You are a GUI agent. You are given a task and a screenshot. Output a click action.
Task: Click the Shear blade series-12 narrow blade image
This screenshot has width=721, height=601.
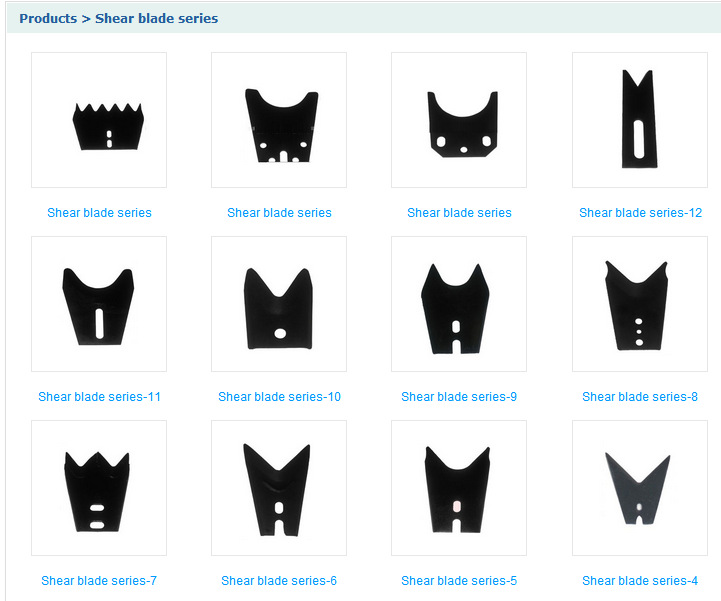640,120
